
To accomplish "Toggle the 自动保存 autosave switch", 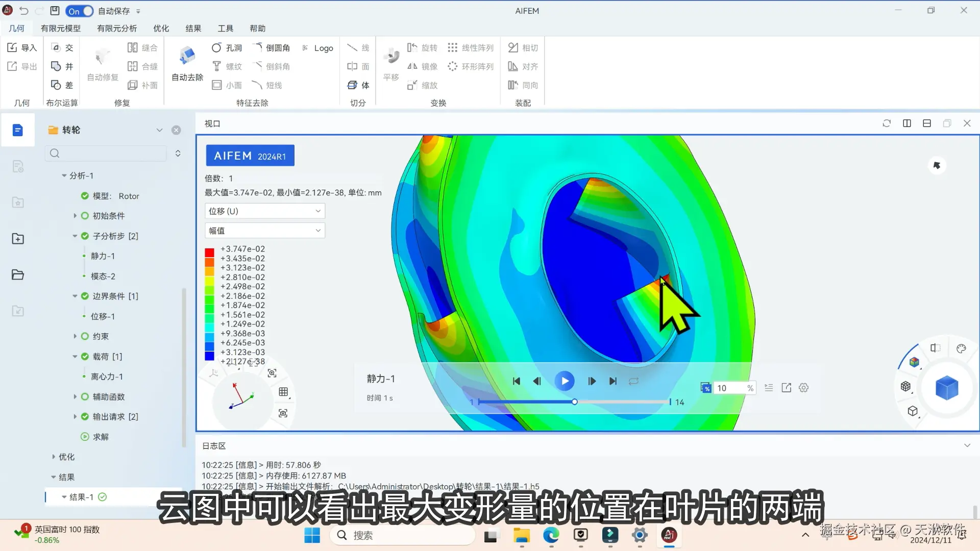I will (80, 11).
